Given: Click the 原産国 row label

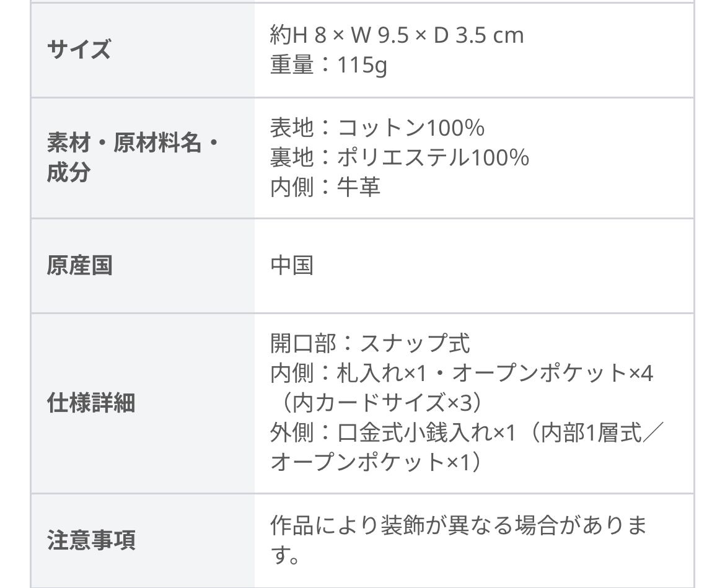Looking at the screenshot, I should pyautogui.click(x=79, y=266).
